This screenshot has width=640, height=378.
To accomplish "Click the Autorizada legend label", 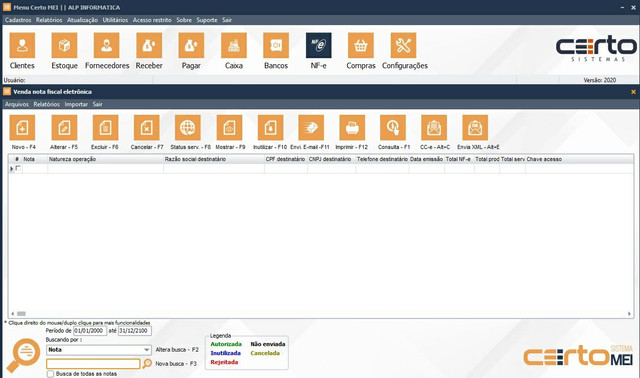I will click(x=226, y=344).
